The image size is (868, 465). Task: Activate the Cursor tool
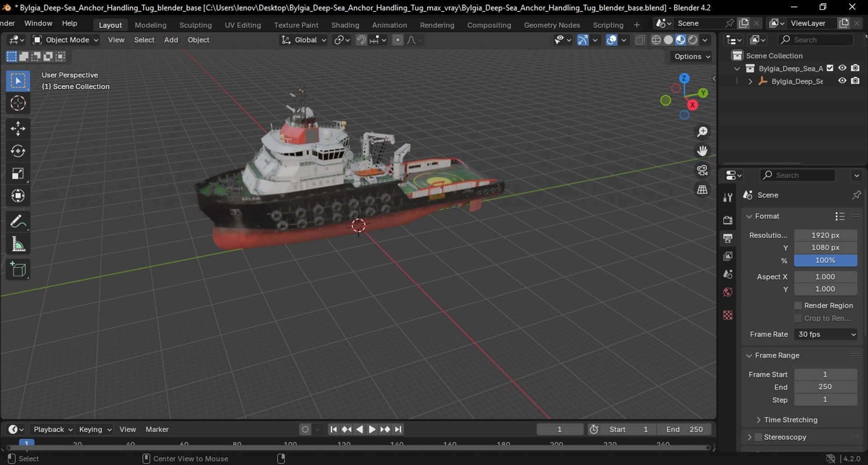tap(18, 103)
